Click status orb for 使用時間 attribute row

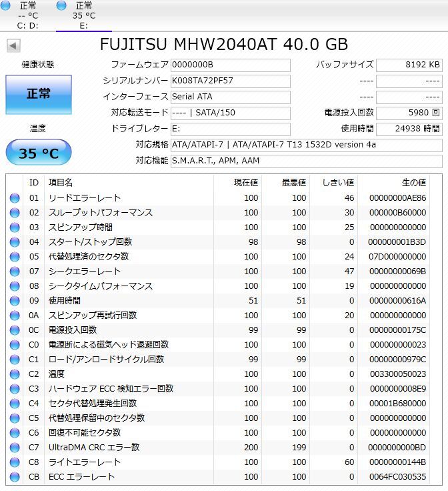point(15,301)
